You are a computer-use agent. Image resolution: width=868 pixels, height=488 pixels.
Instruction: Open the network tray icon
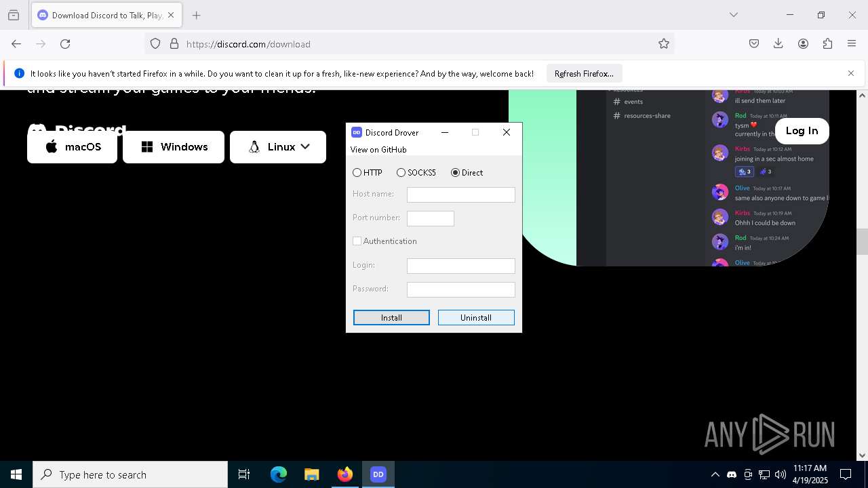pos(764,474)
